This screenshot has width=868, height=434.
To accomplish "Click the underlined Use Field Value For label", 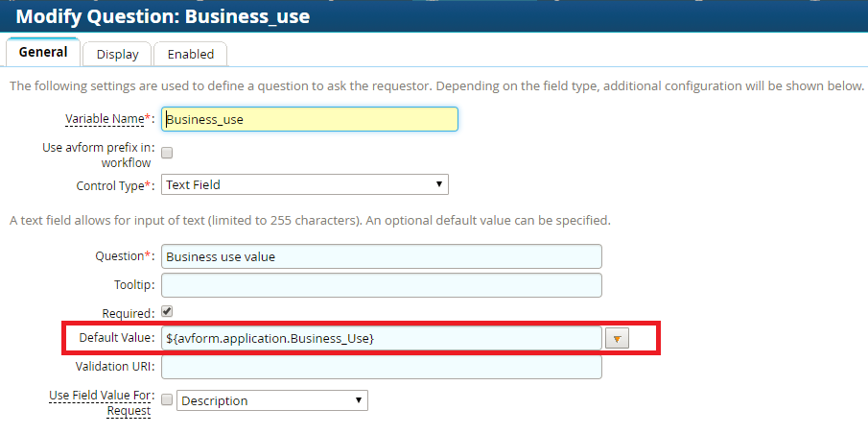I will pos(100,395).
